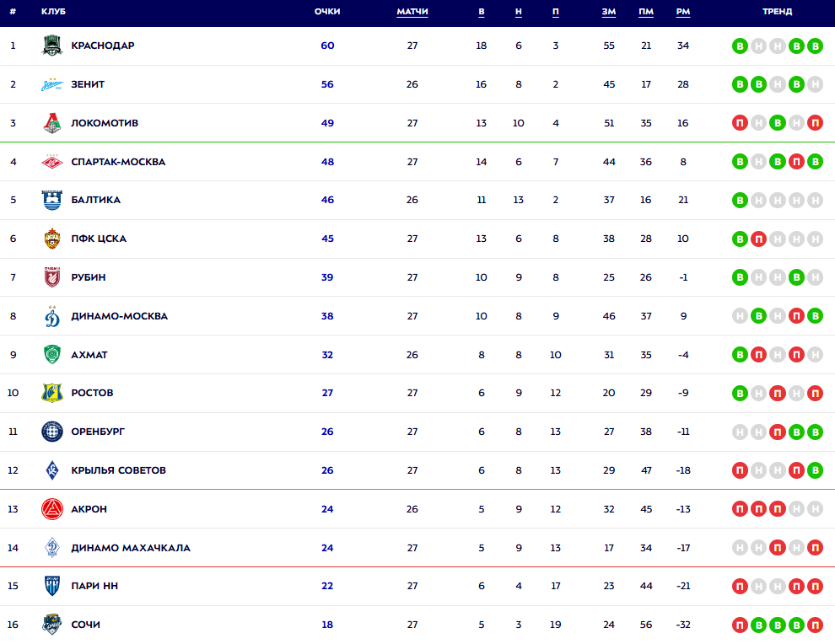Click the Zenit club logo
The image size is (835, 644).
coord(52,84)
